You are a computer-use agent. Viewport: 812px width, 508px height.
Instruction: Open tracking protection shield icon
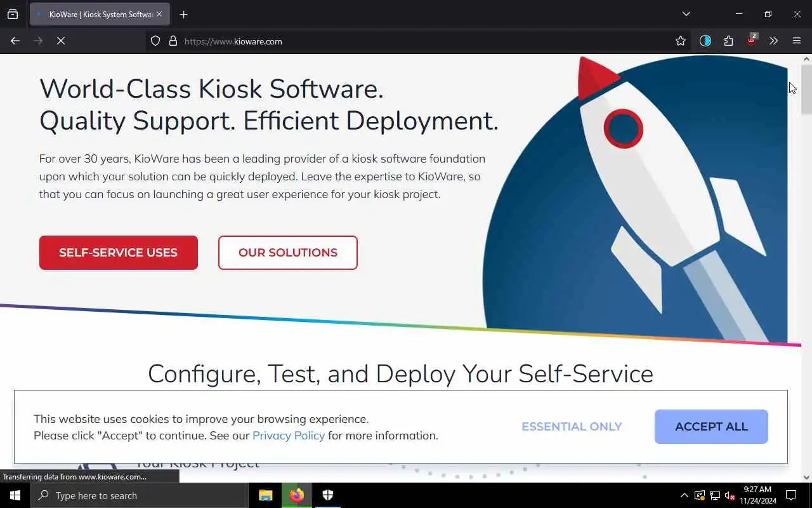[155, 41]
